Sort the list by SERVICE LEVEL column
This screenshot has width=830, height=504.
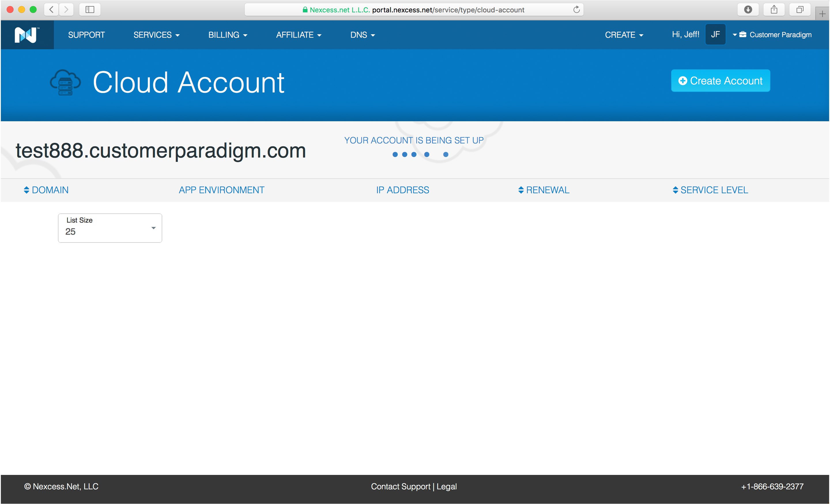(710, 190)
